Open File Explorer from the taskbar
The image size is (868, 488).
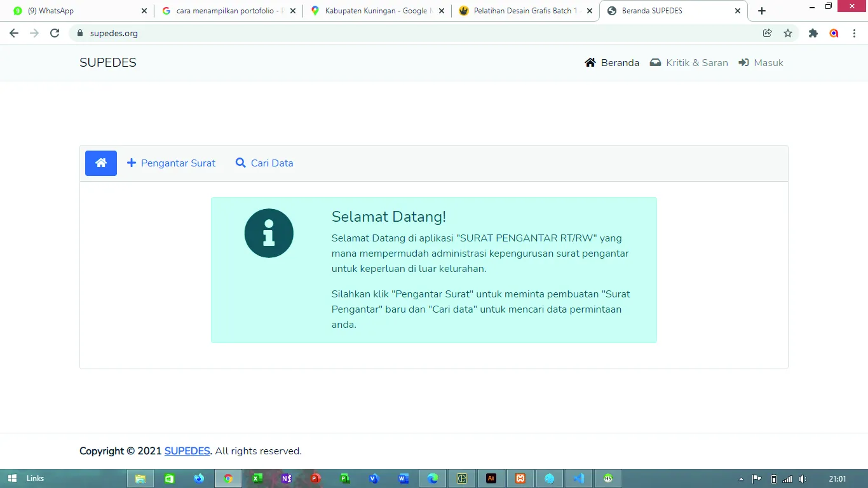140,478
